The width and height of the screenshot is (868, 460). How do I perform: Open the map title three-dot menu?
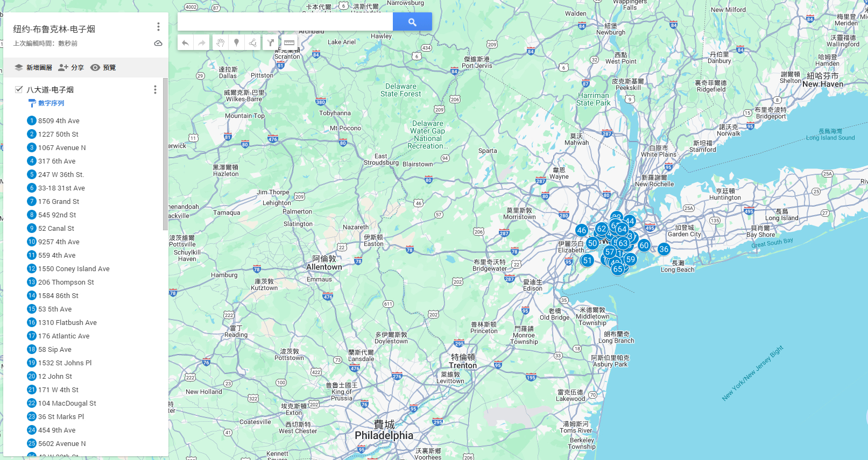pyautogui.click(x=158, y=27)
